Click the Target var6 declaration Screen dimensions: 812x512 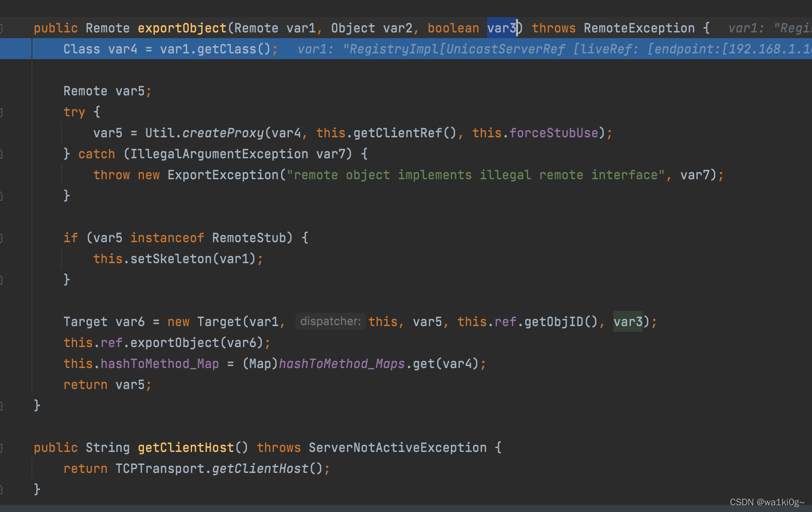pos(104,322)
